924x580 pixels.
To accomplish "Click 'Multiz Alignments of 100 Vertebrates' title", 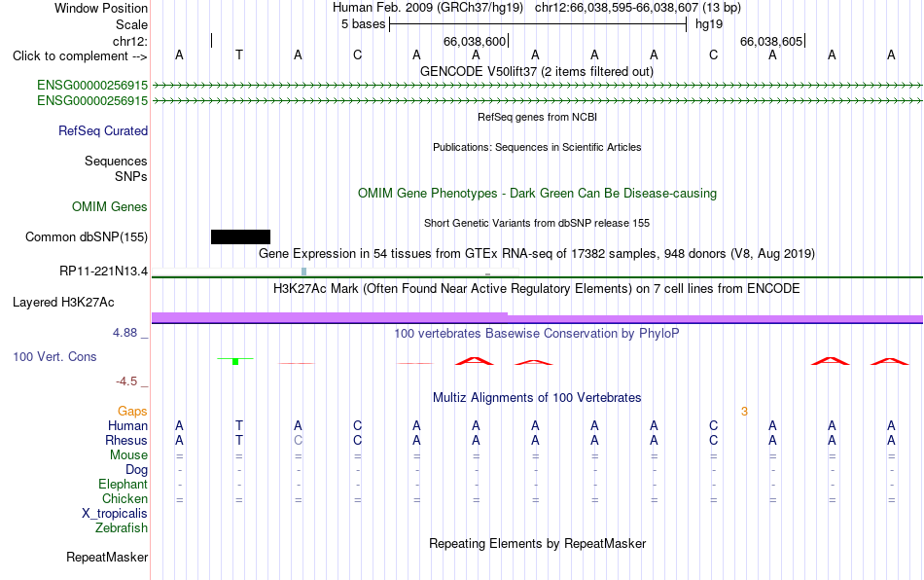I will pos(537,397).
